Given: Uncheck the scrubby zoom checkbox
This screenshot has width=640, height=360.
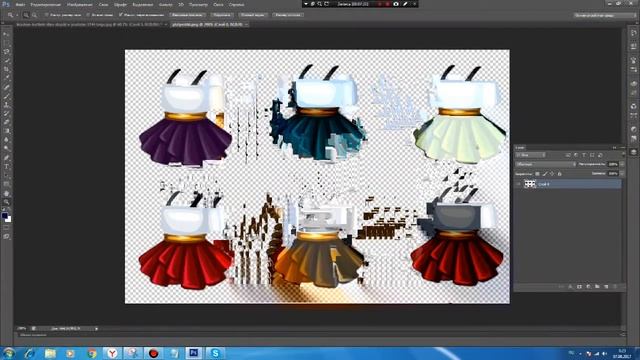Looking at the screenshot, I should point(121,15).
